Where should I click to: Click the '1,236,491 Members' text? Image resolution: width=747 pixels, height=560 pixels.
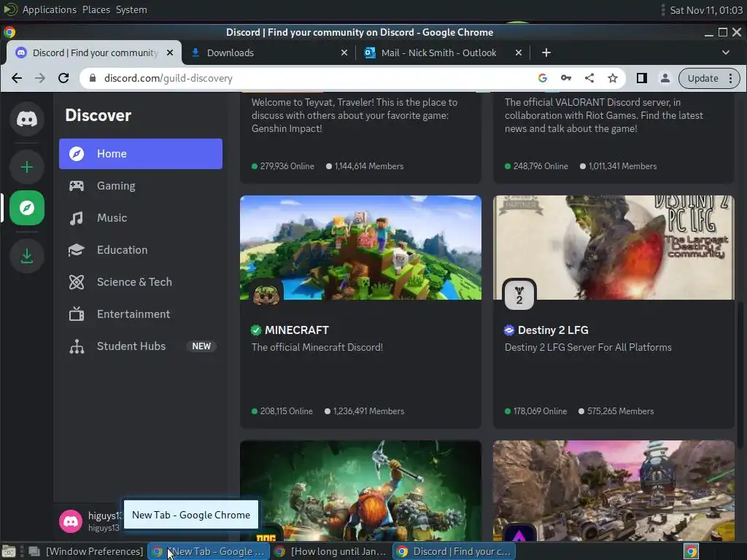coord(368,411)
